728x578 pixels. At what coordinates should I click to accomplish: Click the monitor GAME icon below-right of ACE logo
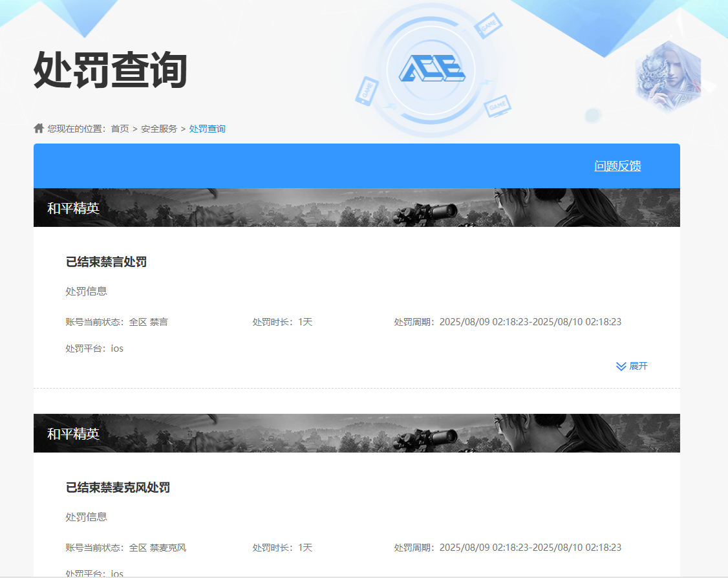[x=497, y=105]
